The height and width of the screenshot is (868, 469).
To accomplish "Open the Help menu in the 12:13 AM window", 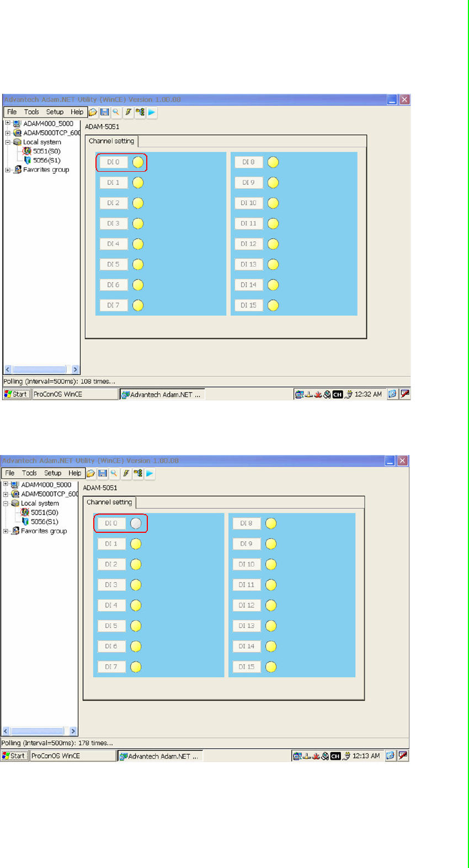I will click(x=74, y=473).
